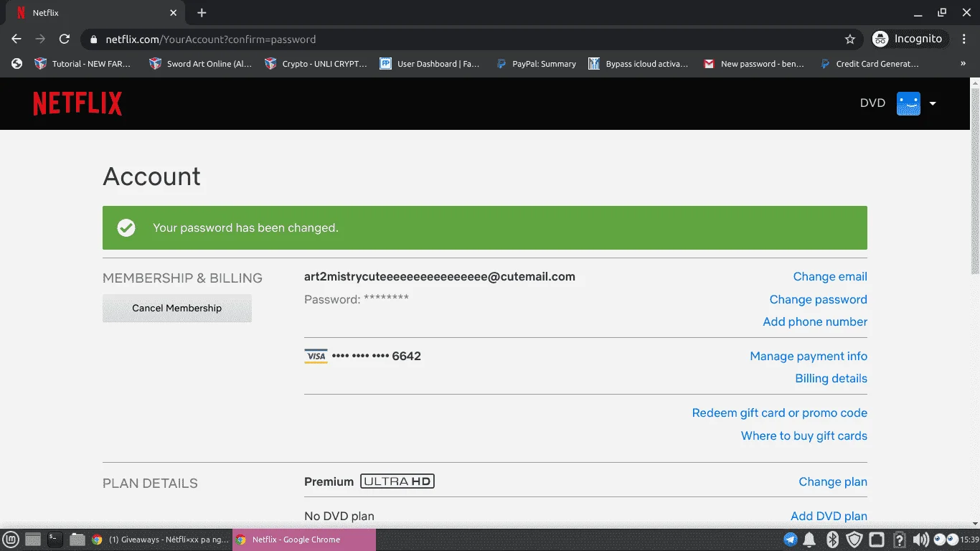The width and height of the screenshot is (980, 551).
Task: Open the User Dashboard bookmark
Action: point(430,64)
